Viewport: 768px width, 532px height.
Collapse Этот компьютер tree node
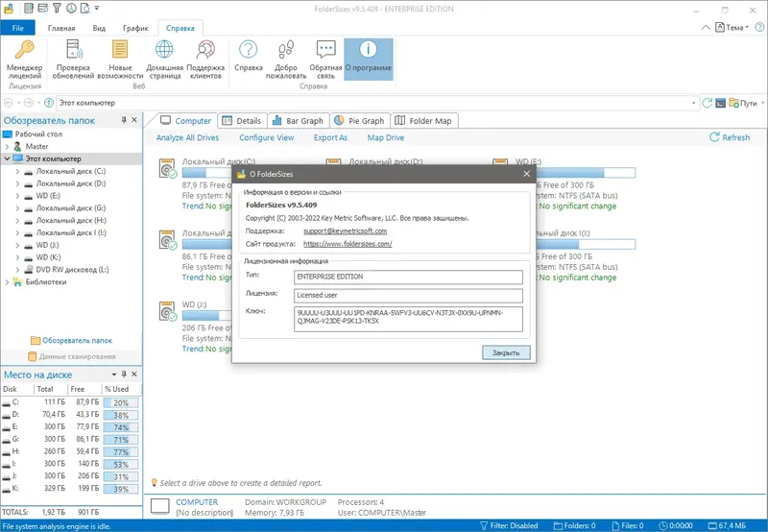[x=7, y=158]
